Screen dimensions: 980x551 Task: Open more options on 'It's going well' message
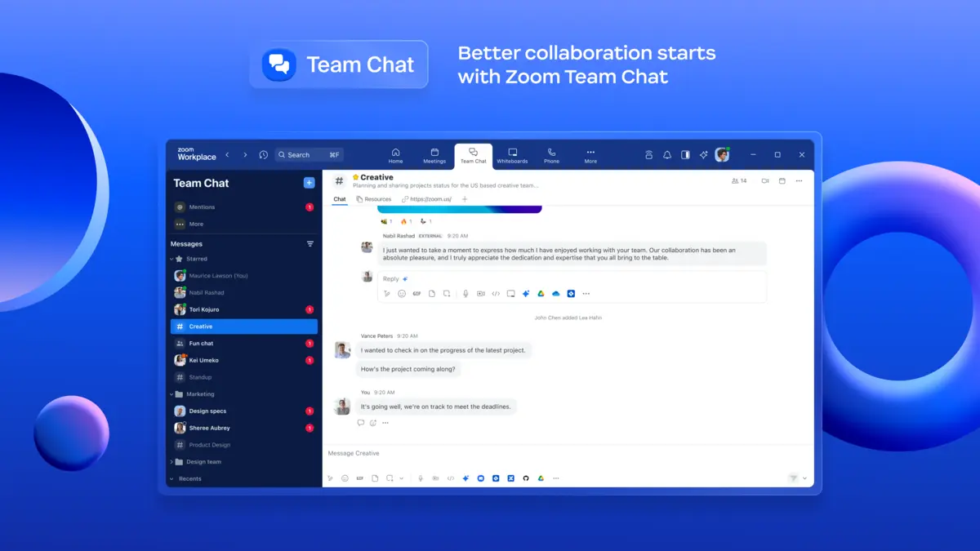click(385, 423)
